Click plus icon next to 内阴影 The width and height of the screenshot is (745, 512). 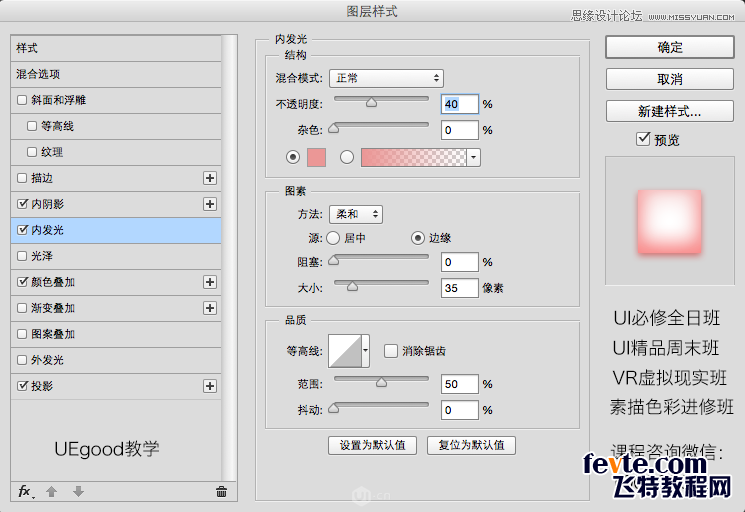[x=210, y=204]
